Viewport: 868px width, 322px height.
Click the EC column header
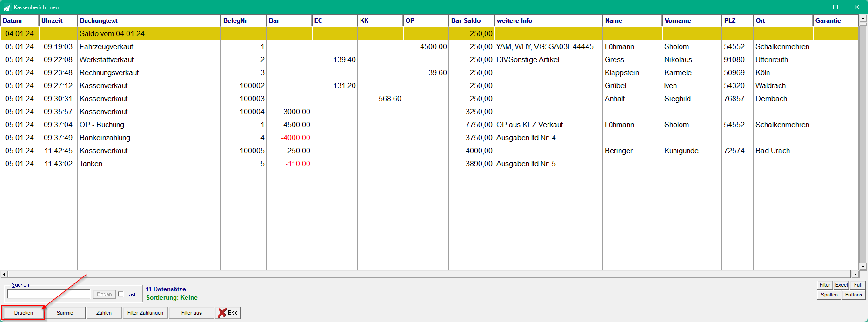(335, 20)
